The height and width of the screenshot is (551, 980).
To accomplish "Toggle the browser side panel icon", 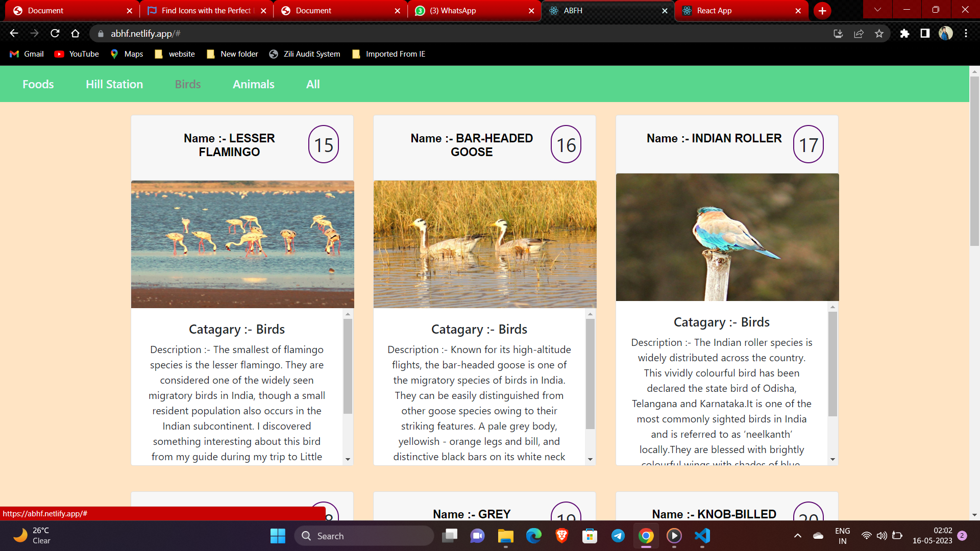I will (x=925, y=34).
